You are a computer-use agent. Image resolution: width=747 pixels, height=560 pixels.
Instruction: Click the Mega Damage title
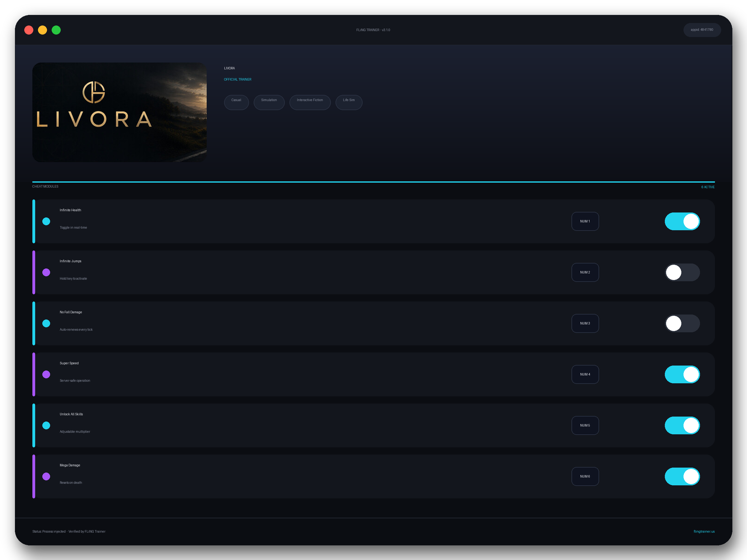point(70,465)
